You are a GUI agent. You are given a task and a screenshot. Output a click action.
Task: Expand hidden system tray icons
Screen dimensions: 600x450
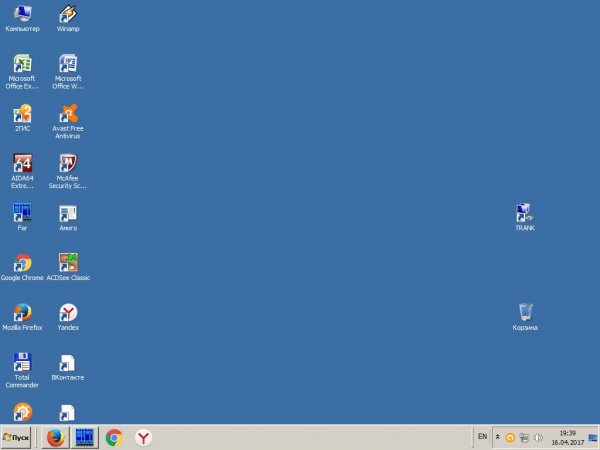pos(498,437)
